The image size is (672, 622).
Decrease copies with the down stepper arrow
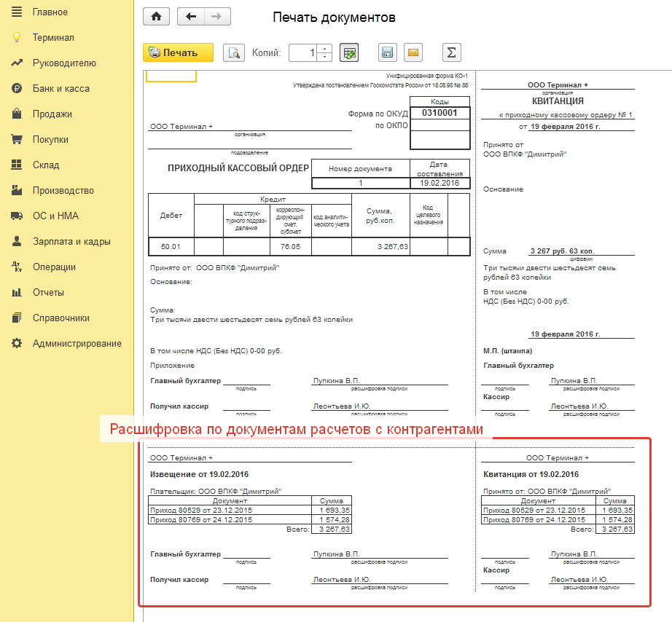pos(325,57)
